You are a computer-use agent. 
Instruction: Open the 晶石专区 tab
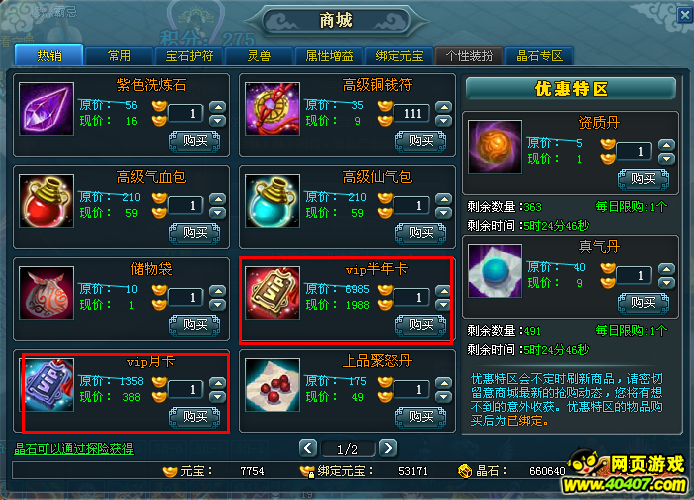[x=540, y=56]
